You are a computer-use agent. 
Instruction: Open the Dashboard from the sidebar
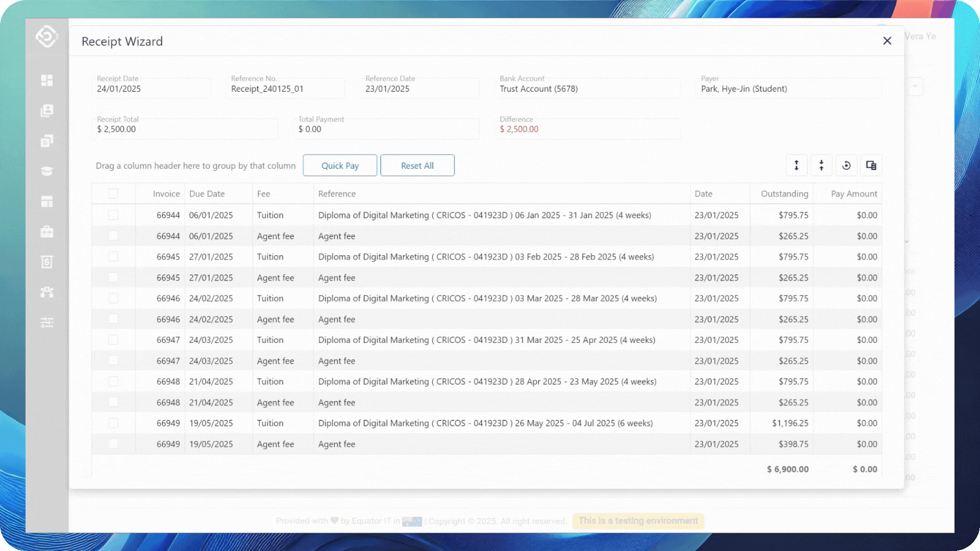point(46,80)
